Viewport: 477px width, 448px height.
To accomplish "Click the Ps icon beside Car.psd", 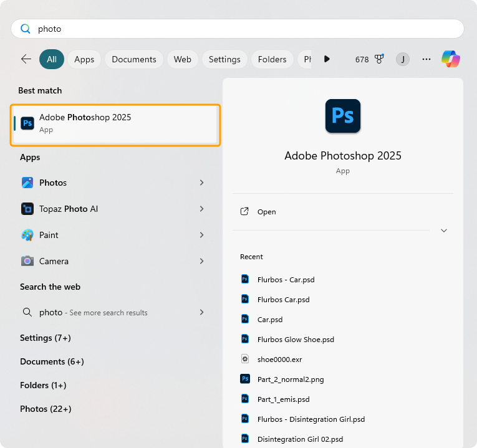I will 245,319.
